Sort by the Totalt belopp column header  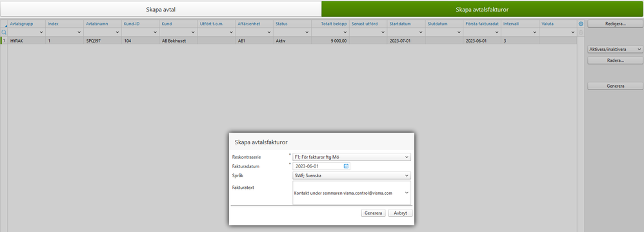pos(330,24)
